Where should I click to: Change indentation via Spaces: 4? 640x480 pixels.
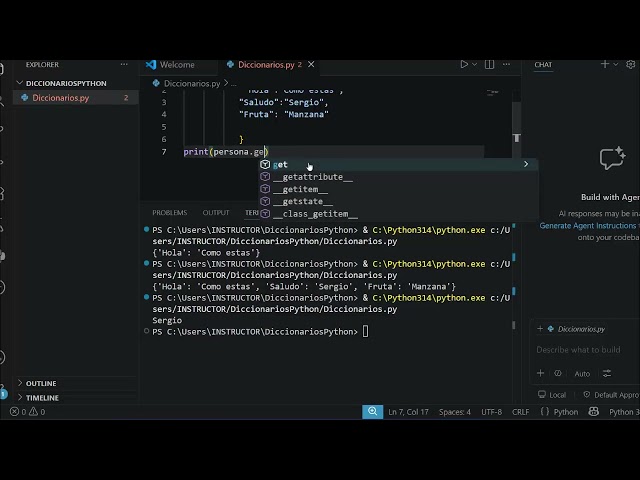(x=455, y=412)
